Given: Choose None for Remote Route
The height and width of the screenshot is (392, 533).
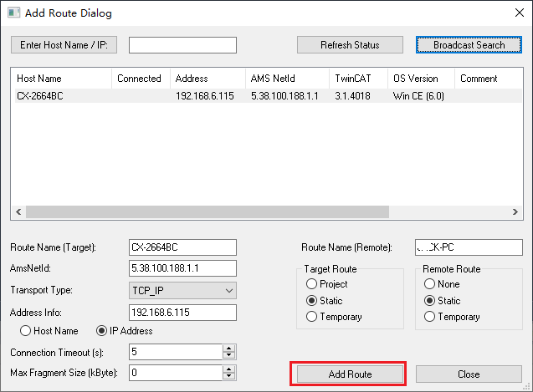Looking at the screenshot, I should pos(430,284).
